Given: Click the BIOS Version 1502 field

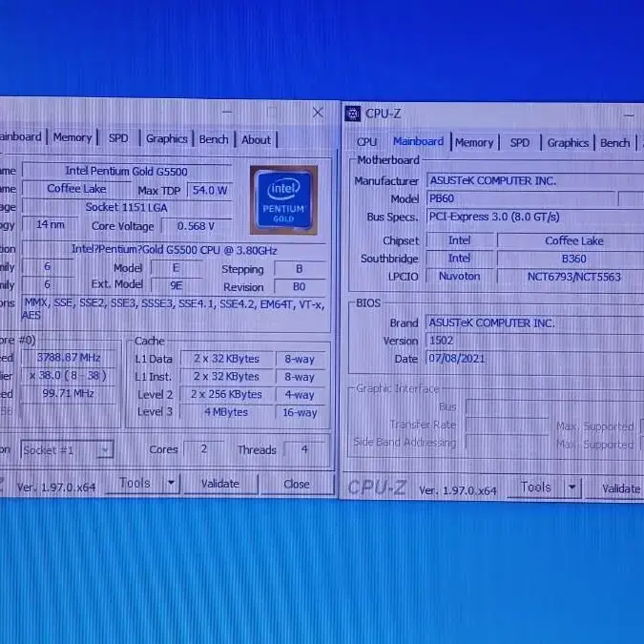Looking at the screenshot, I should click(535, 341).
